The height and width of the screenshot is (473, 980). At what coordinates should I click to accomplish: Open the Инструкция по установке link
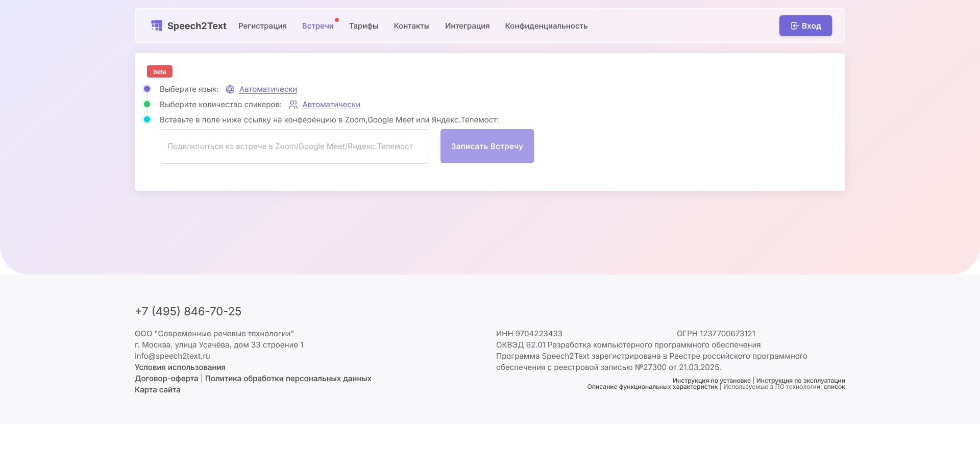tap(711, 381)
